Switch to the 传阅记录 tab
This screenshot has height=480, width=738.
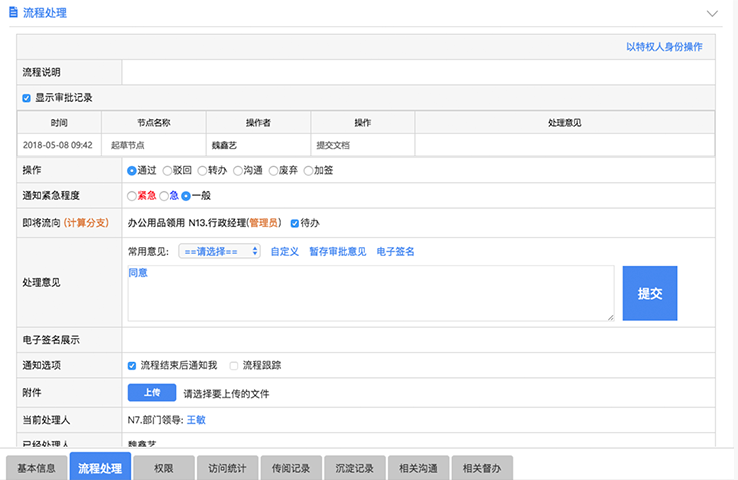[x=291, y=468]
